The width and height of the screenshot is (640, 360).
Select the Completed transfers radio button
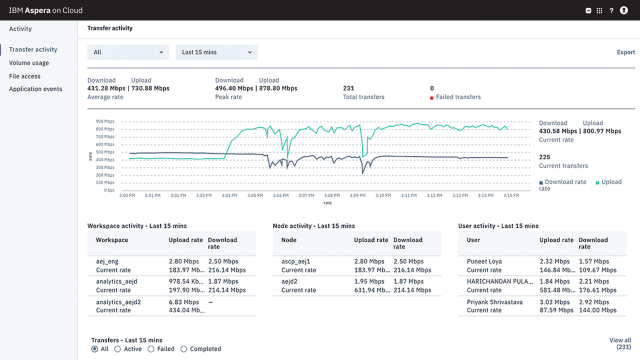pos(184,349)
